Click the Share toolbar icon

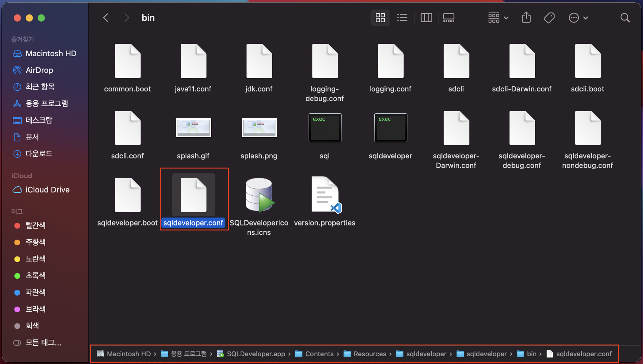click(526, 18)
